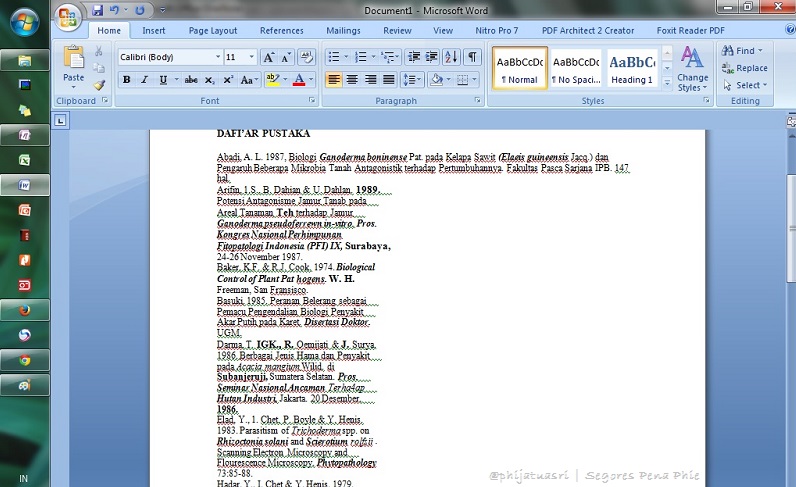
Task: Decrease paragraph indent
Action: tap(414, 57)
